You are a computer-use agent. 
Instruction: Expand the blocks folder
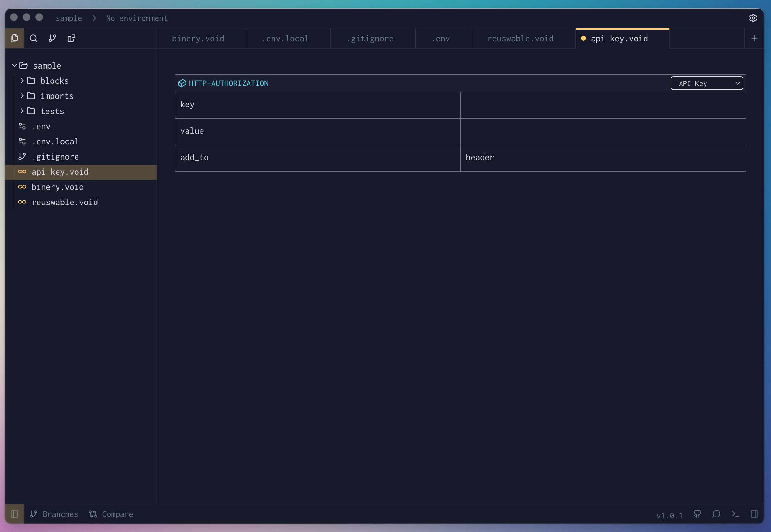[54, 81]
